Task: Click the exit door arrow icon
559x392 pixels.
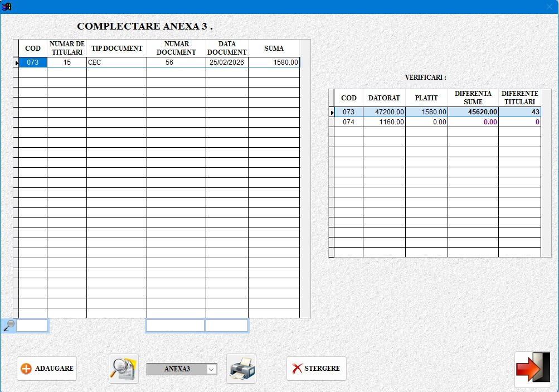Action: coord(532,369)
